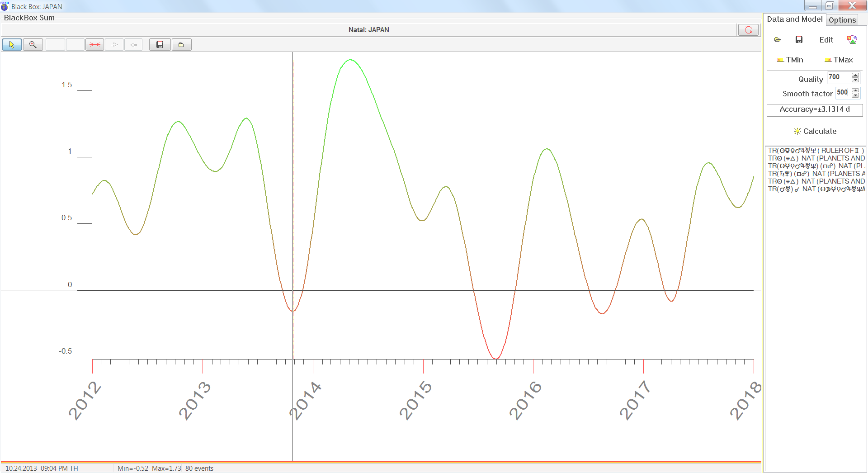Increase the Quality value with up arrow

pyautogui.click(x=855, y=75)
